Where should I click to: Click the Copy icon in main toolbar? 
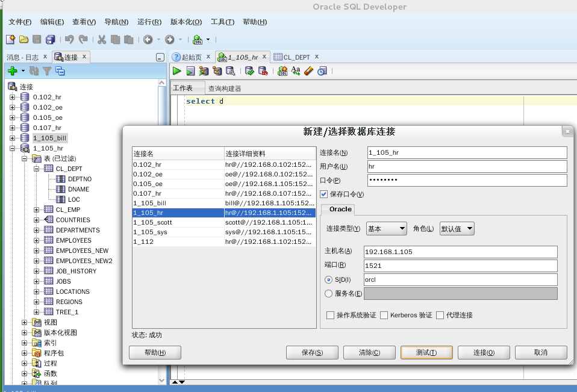point(115,39)
